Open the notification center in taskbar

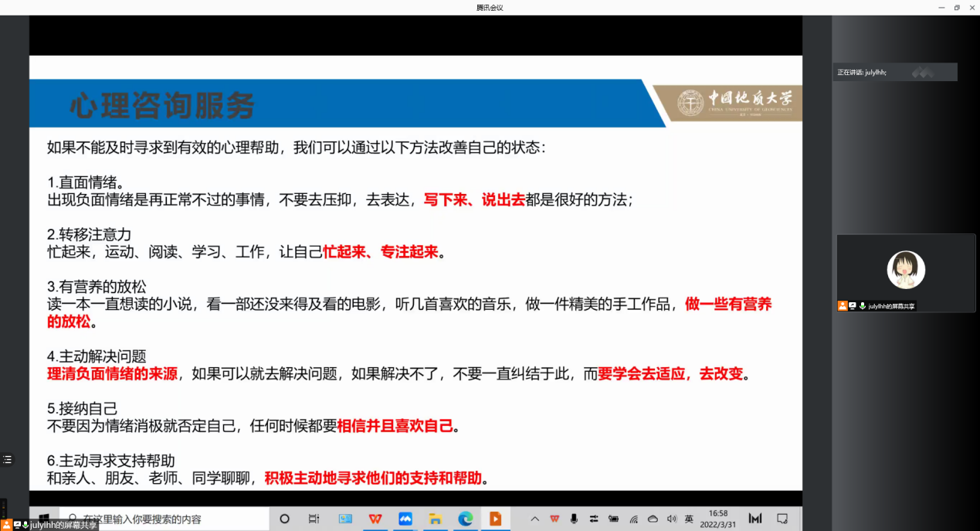click(782, 519)
